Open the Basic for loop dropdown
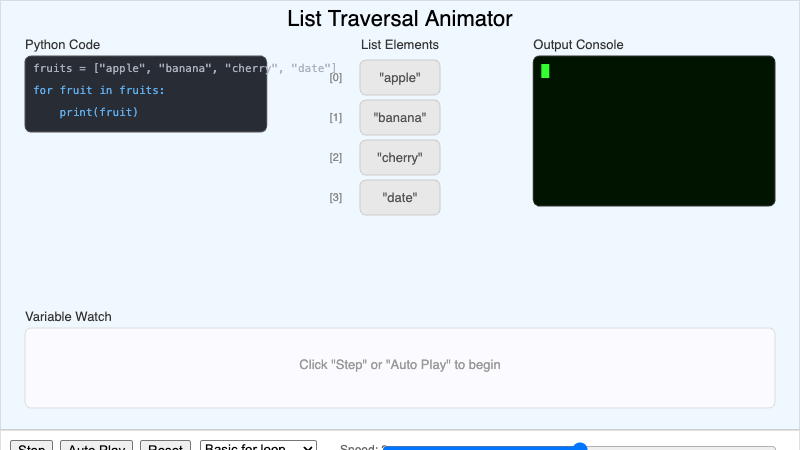Viewport: 800px width, 450px height. pyautogui.click(x=259, y=446)
